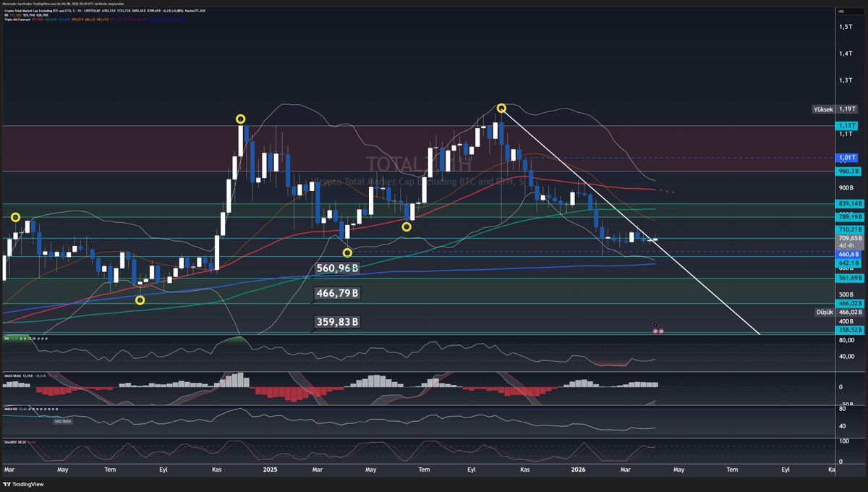Select the yellow circle at the late-2024 top

[x=240, y=119]
